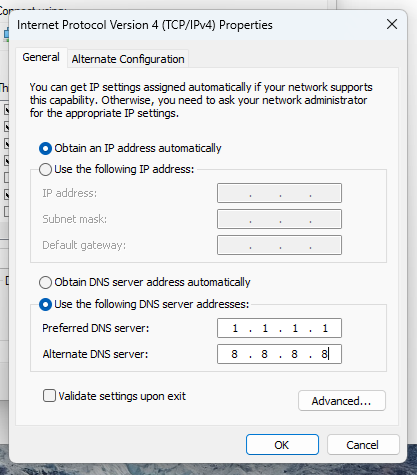
Task: Click the third octet of Preferred DNS
Action: click(x=295, y=328)
